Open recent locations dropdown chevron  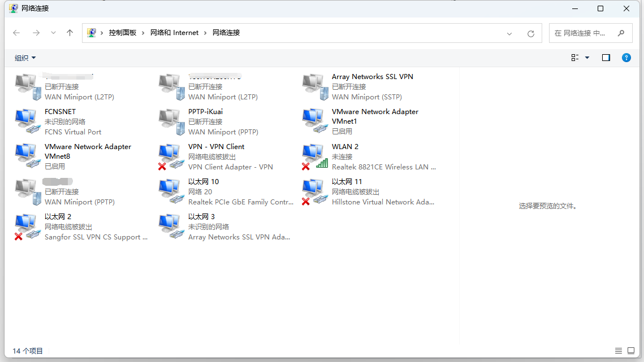[53, 33]
